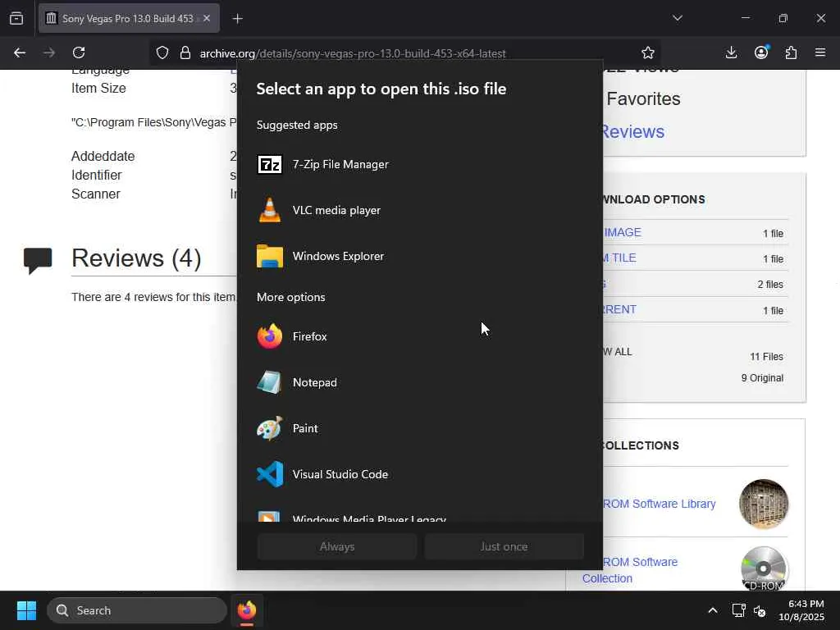Click the muted volume tray icon
840x630 pixels.
760,610
